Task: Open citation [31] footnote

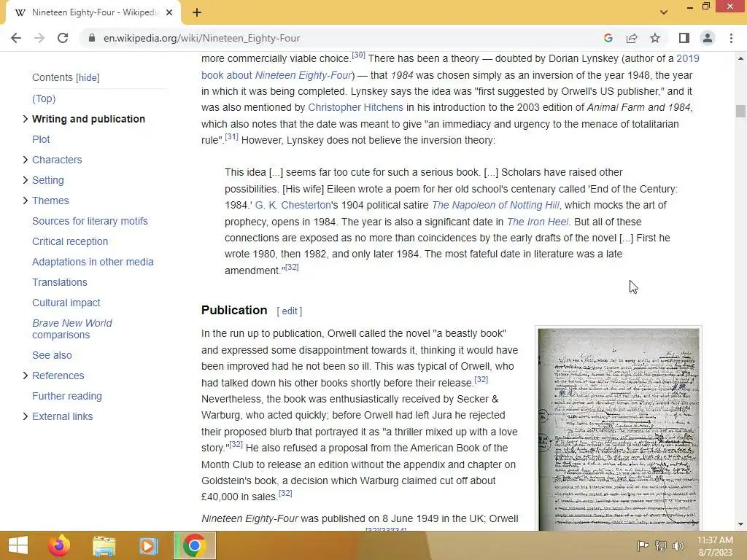Action: [x=231, y=136]
